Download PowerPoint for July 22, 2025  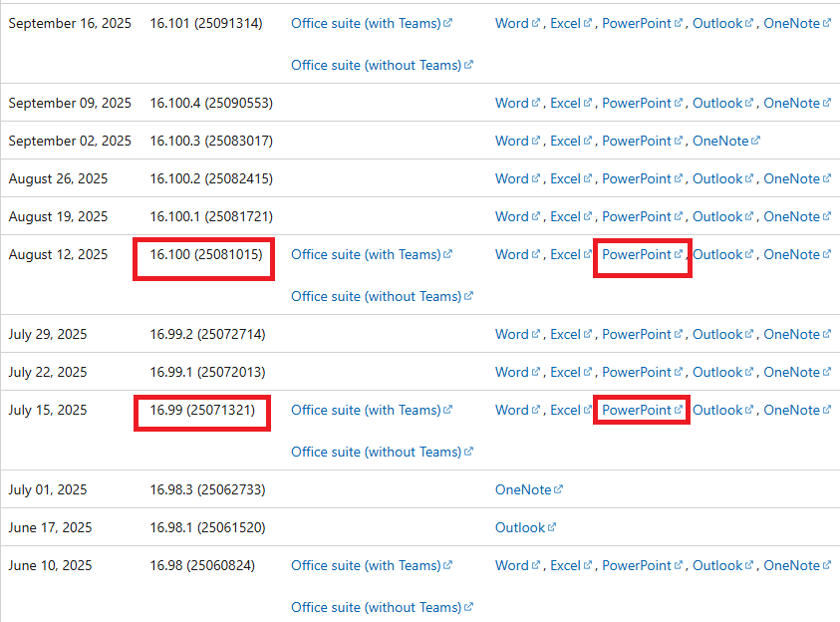pyautogui.click(x=643, y=373)
